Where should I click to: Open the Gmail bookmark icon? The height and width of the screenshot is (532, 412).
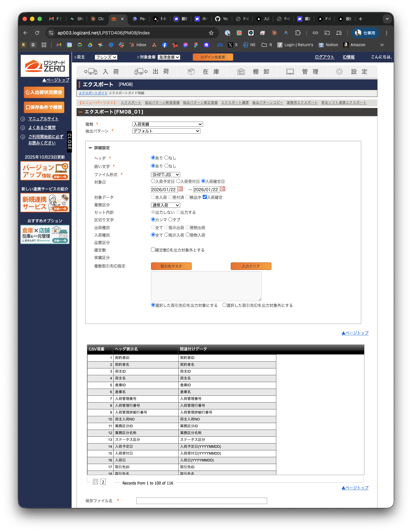tap(59, 45)
